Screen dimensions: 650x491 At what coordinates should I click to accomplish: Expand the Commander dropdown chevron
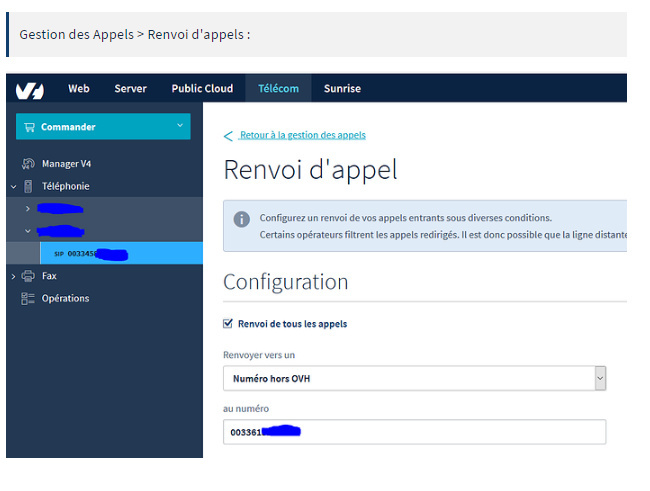tap(180, 125)
